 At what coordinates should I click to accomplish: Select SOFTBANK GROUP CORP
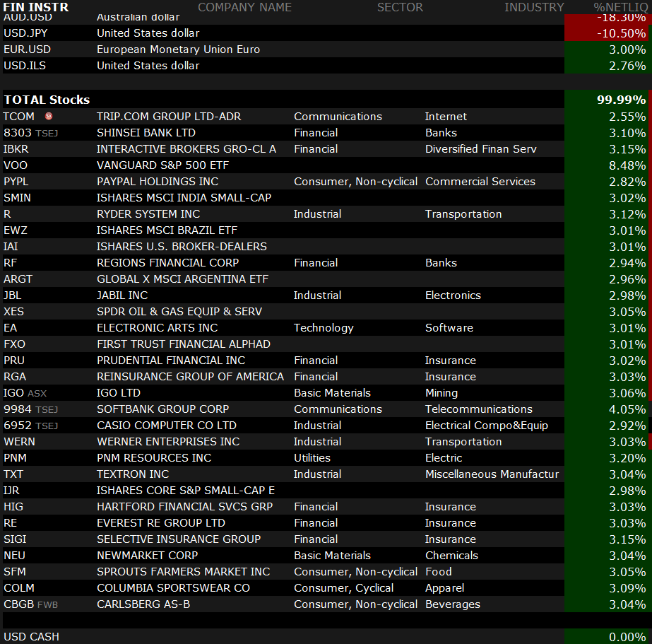162,409
